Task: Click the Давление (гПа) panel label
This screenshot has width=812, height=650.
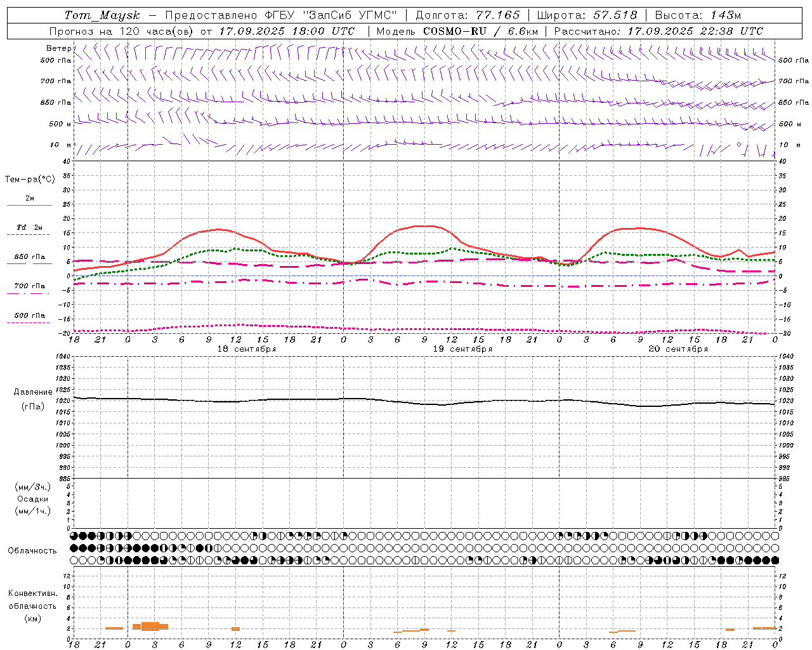Action: [x=33, y=399]
